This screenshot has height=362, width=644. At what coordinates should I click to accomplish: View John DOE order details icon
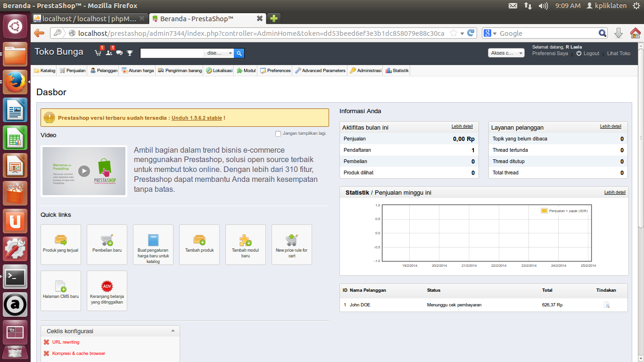tap(607, 305)
